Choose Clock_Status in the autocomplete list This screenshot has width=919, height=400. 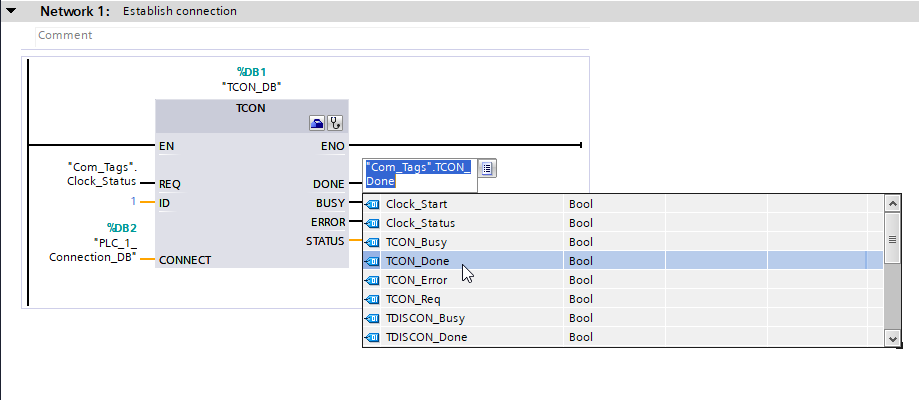(x=420, y=224)
